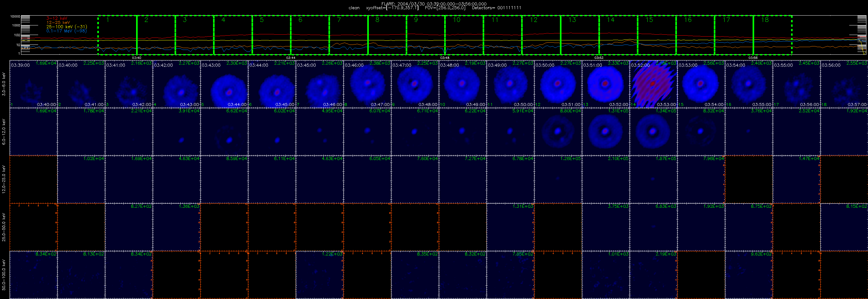Open the 6.0-12.0 keV image labeled 6.62E+04

pyautogui.click(x=224, y=132)
